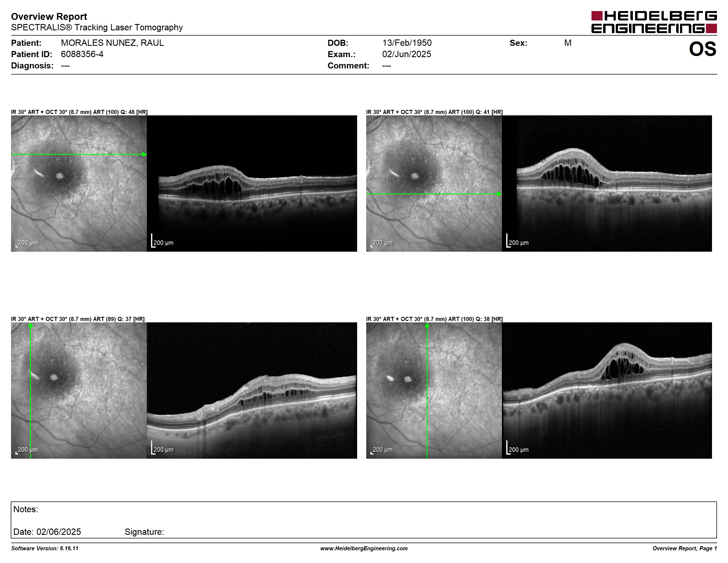Click the green arrowhead of top-right scan line

point(500,194)
